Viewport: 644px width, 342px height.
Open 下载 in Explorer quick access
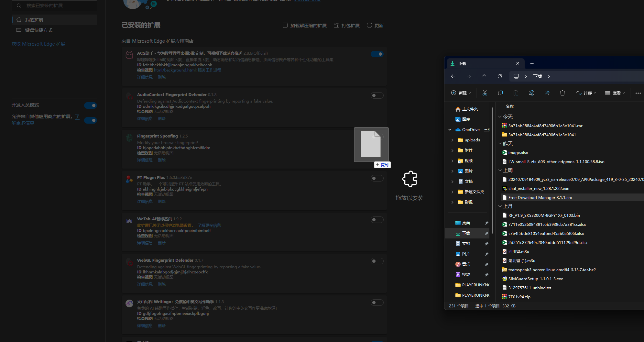[467, 233]
